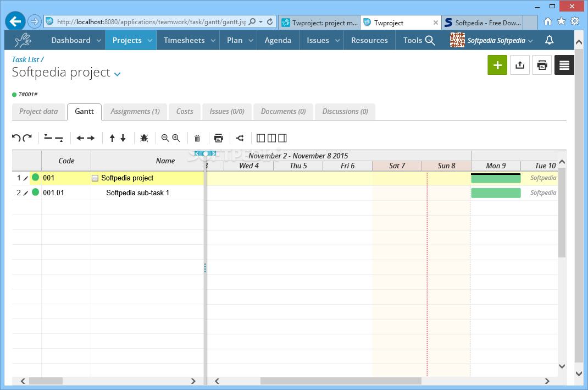
Task: Move the task down
Action: 123,138
